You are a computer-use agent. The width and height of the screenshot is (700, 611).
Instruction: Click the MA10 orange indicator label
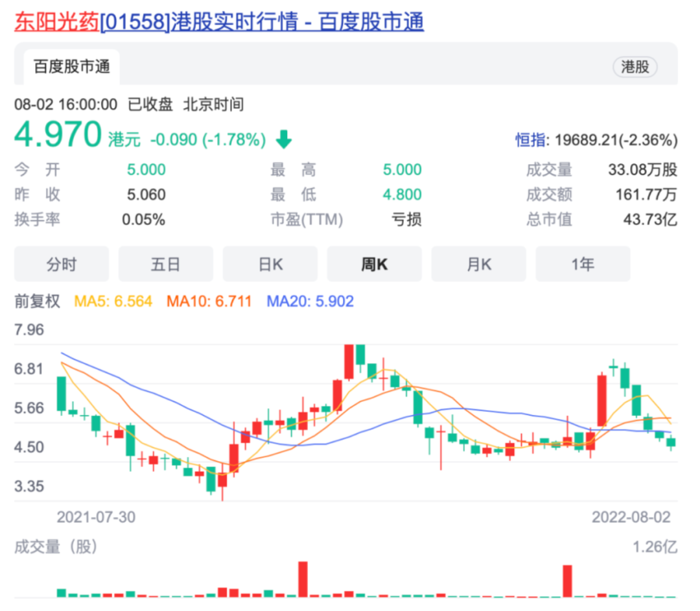coord(209,301)
